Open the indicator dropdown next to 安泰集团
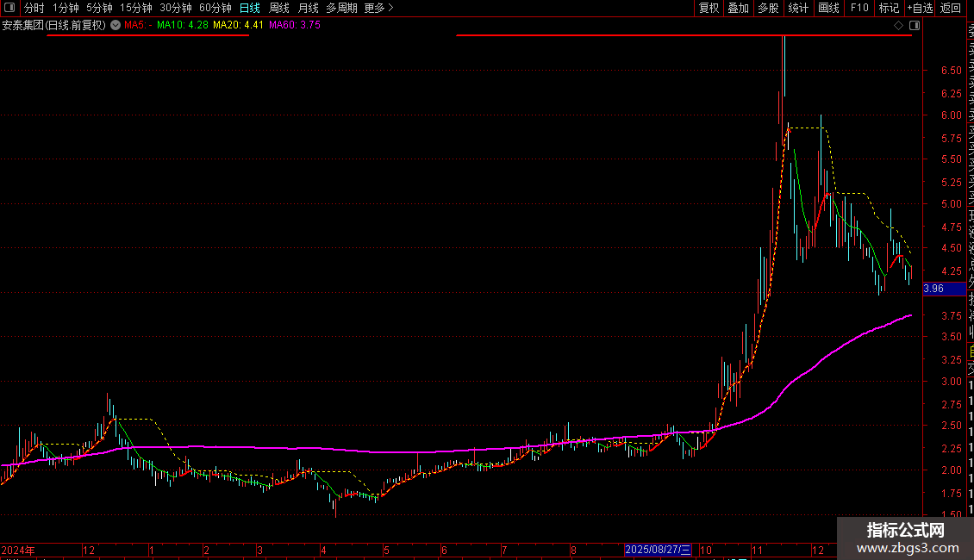 pyautogui.click(x=116, y=26)
